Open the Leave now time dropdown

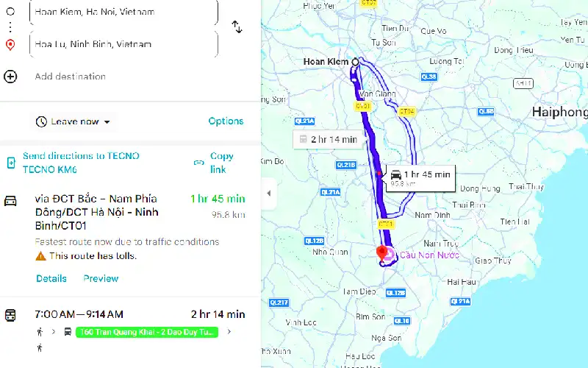pyautogui.click(x=73, y=121)
